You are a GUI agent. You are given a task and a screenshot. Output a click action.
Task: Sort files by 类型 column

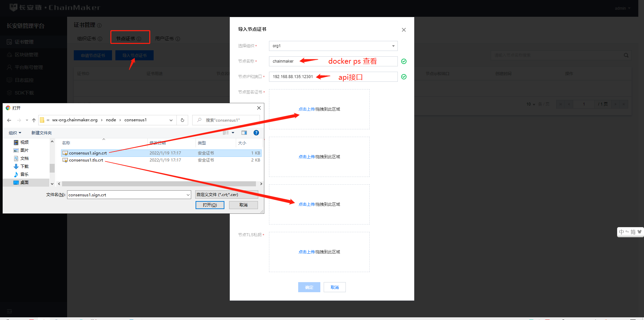[202, 143]
